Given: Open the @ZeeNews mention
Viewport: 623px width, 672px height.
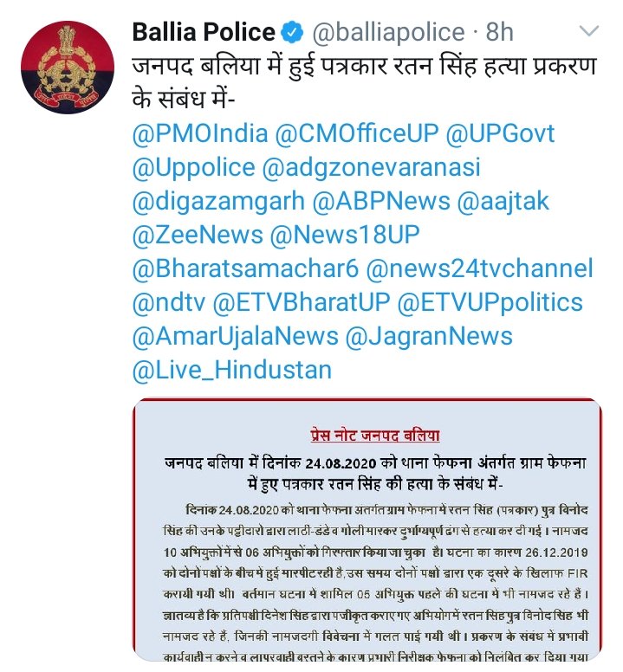Looking at the screenshot, I should (198, 235).
